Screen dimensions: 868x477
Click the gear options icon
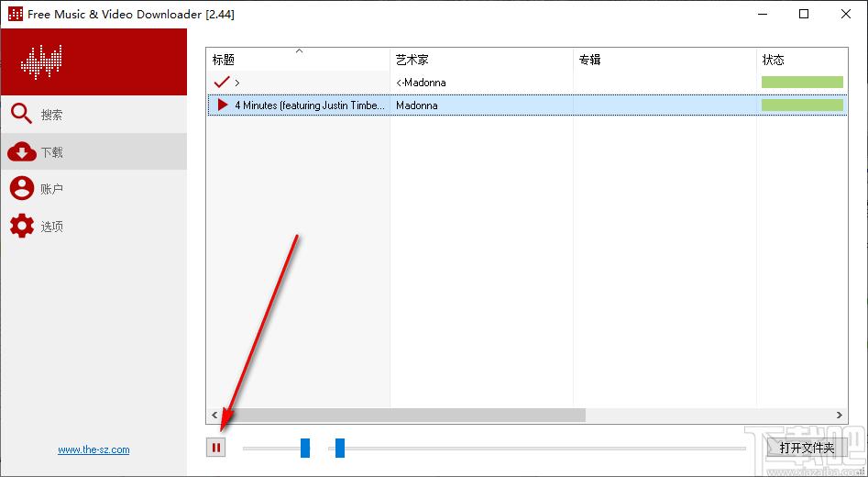(22, 226)
